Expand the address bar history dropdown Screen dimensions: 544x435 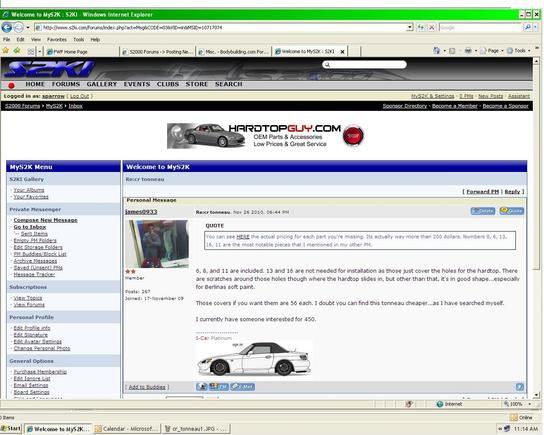pyautogui.click(x=410, y=27)
